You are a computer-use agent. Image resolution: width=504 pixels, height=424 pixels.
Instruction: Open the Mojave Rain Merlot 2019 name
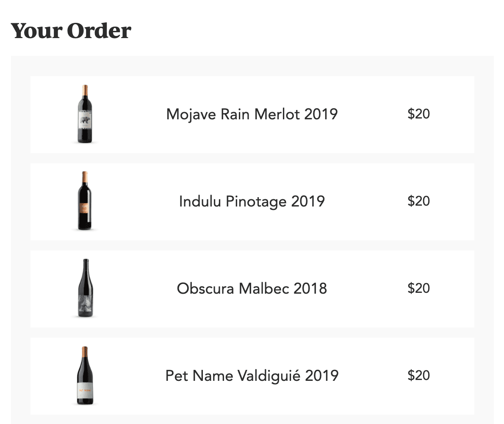click(252, 114)
